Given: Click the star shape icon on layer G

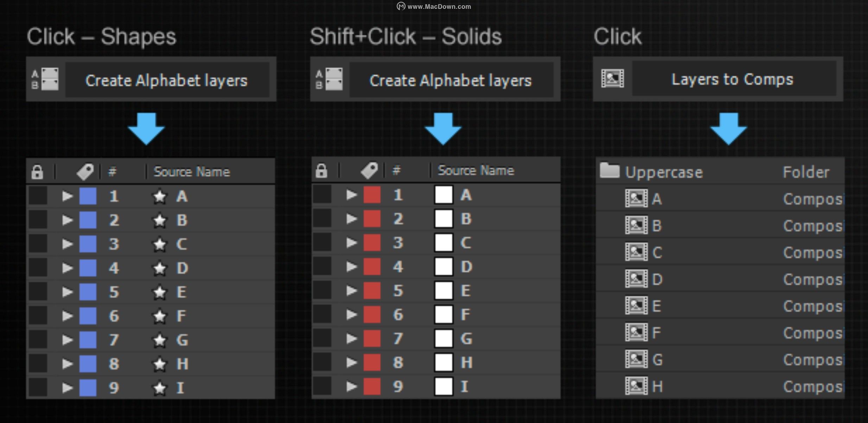Looking at the screenshot, I should [159, 340].
